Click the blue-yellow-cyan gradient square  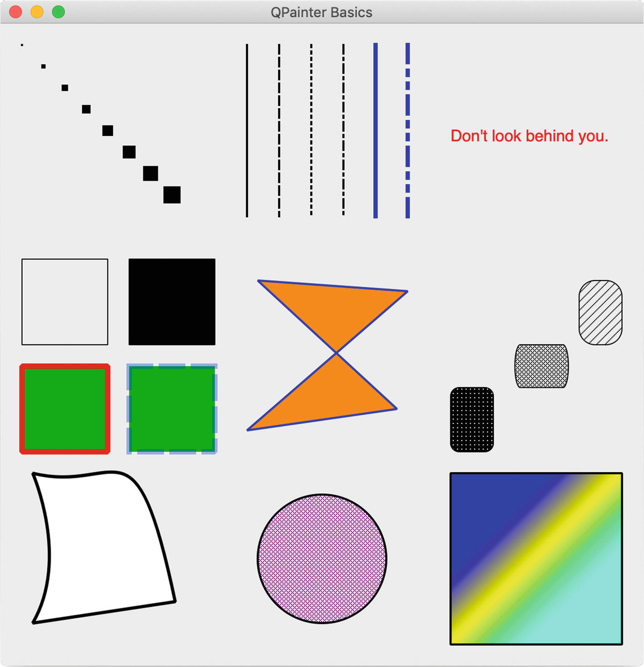[536, 558]
